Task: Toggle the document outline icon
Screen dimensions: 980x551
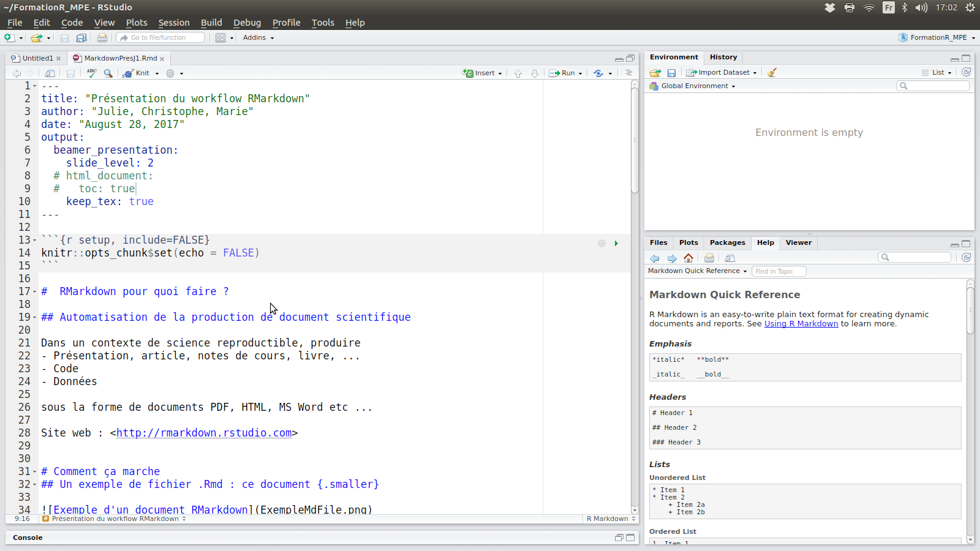Action: (x=628, y=73)
